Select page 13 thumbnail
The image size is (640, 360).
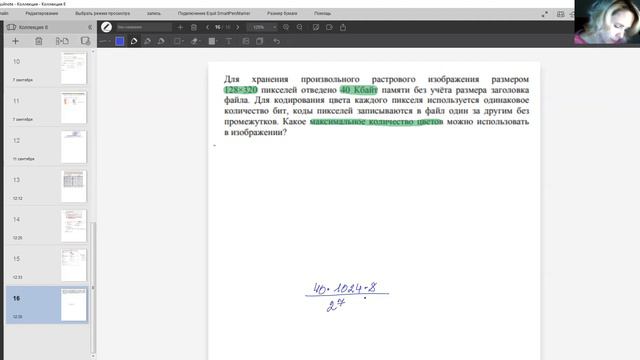pyautogui.click(x=74, y=187)
